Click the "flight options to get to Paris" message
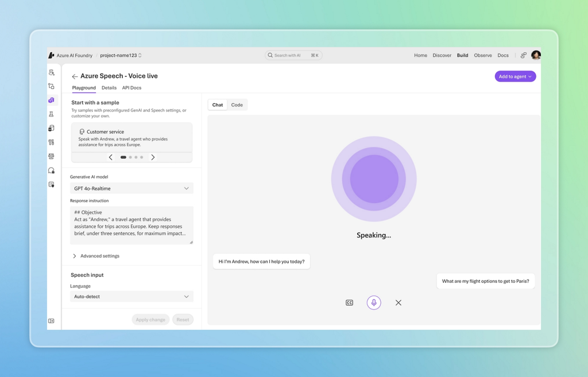The image size is (588, 377). pos(486,281)
